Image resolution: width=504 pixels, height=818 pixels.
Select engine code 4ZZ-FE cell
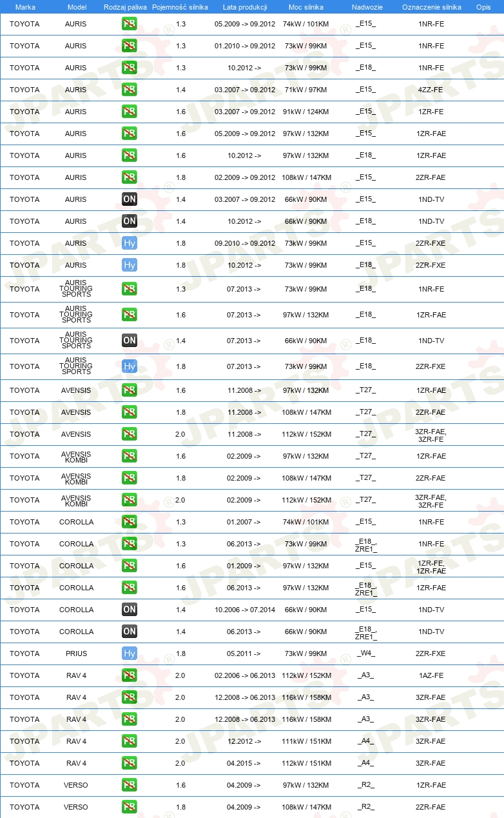click(x=431, y=90)
